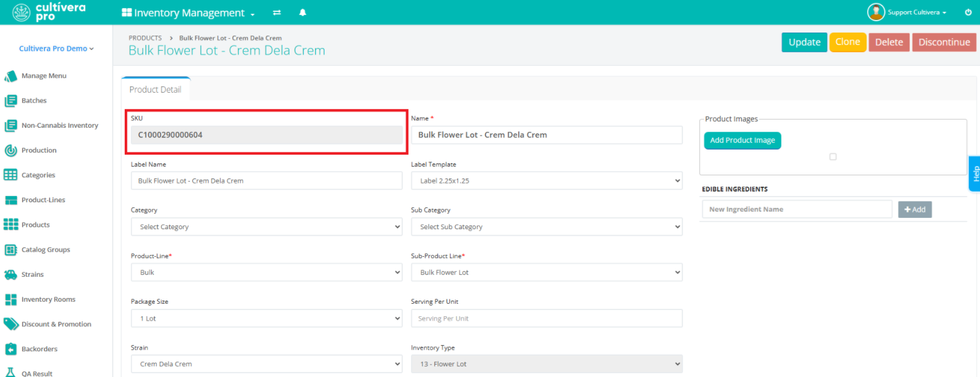Image resolution: width=980 pixels, height=377 pixels.
Task: Click the Support Cultivera avatar
Action: [875, 12]
